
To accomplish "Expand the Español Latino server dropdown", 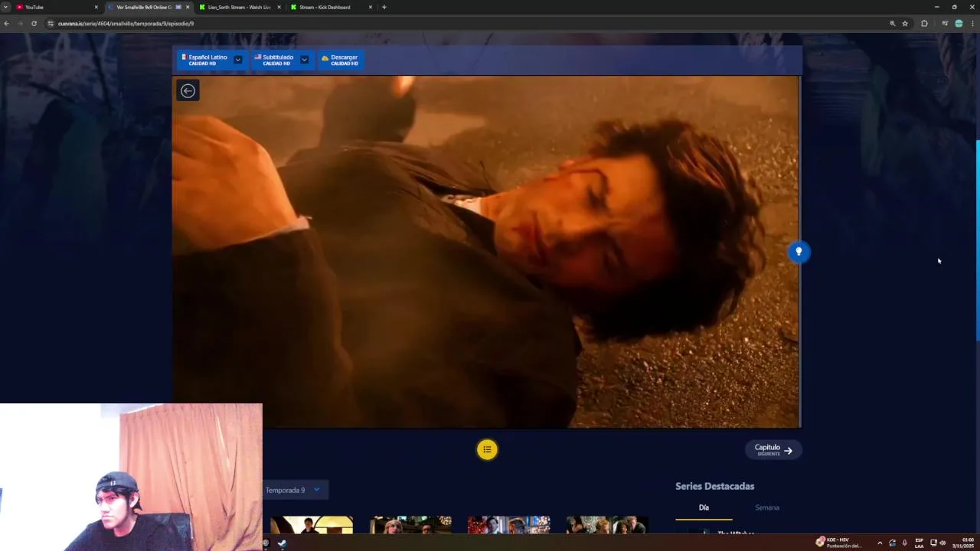I will click(238, 60).
